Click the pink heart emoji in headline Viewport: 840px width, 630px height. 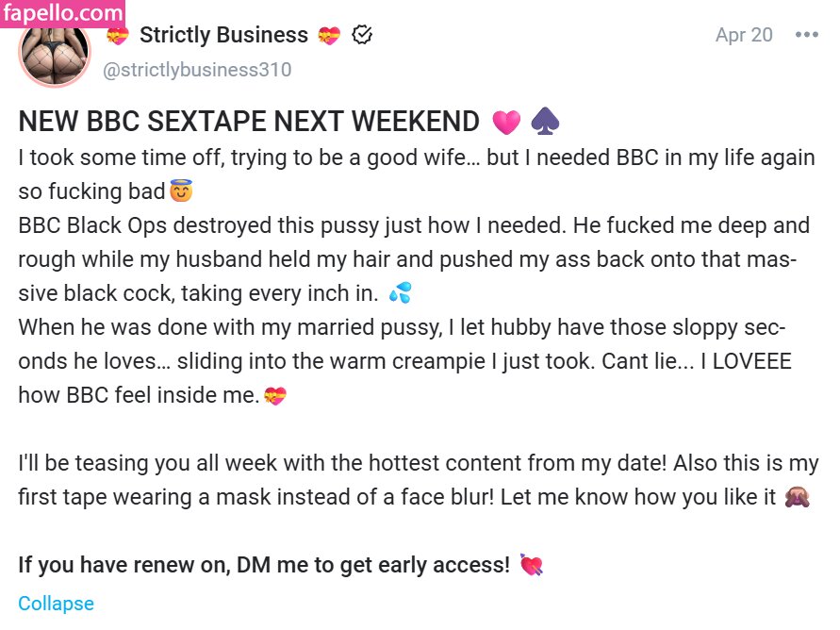coord(506,122)
